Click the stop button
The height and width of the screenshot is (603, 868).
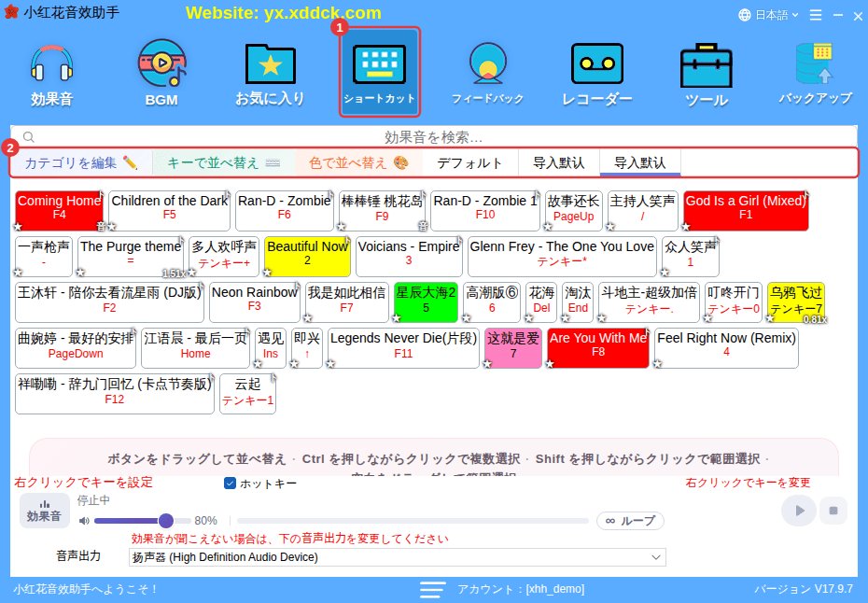tap(833, 511)
